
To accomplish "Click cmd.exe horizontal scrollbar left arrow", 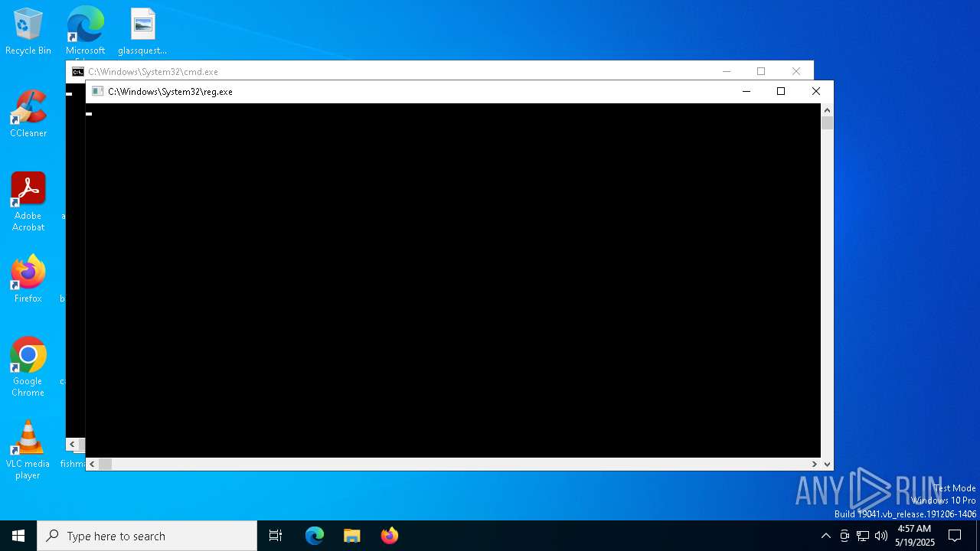I will (x=72, y=444).
